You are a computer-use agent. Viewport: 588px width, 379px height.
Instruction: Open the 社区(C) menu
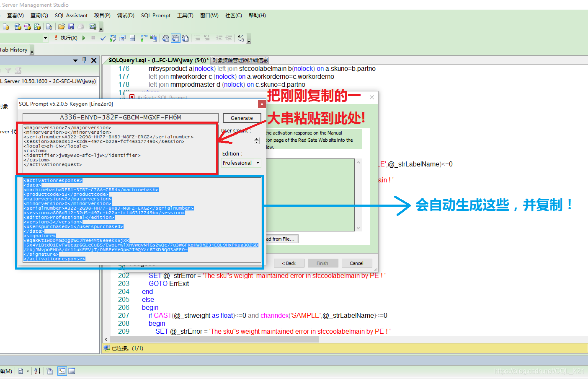(234, 16)
